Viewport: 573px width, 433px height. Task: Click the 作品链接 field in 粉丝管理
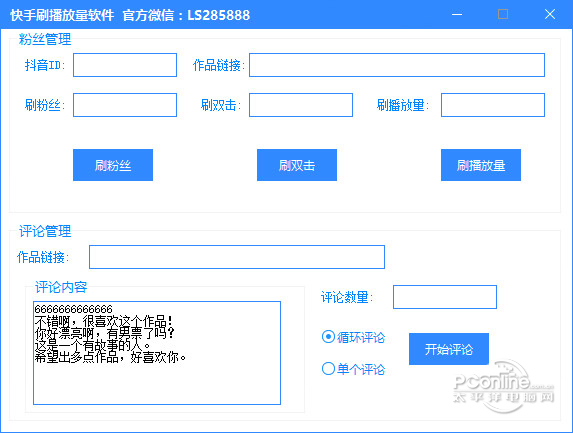point(397,65)
